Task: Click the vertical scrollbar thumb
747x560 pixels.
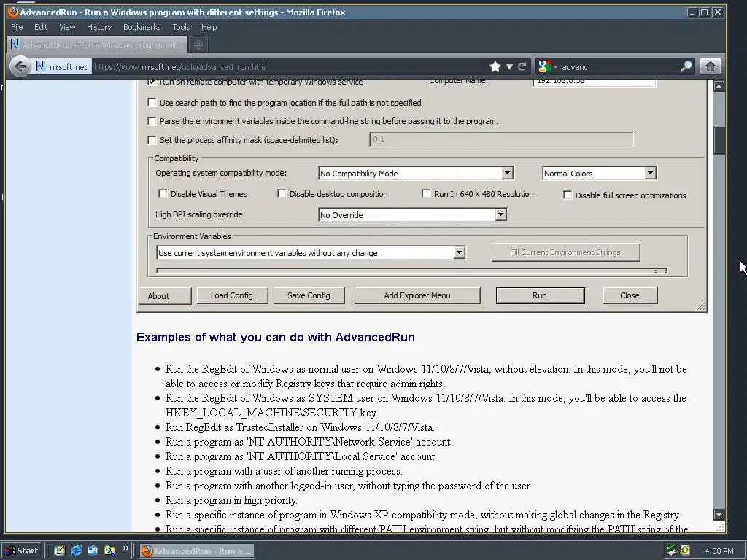Action: [719, 141]
